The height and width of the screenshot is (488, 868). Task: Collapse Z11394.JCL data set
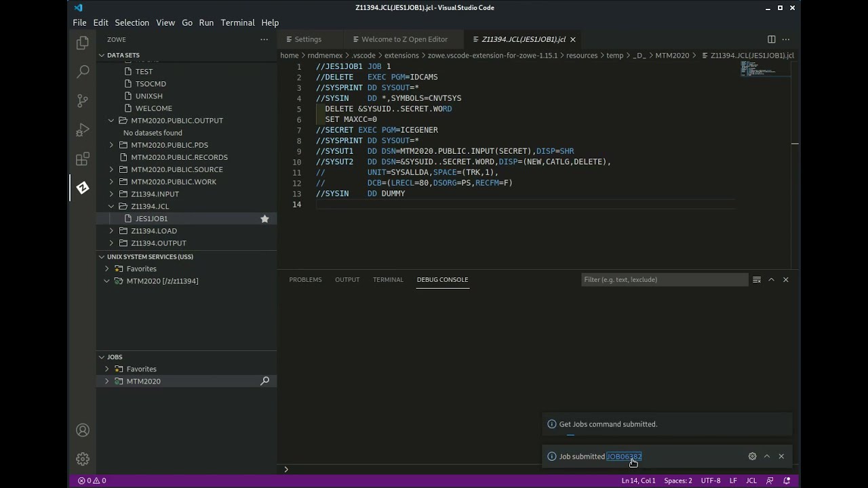pyautogui.click(x=111, y=206)
